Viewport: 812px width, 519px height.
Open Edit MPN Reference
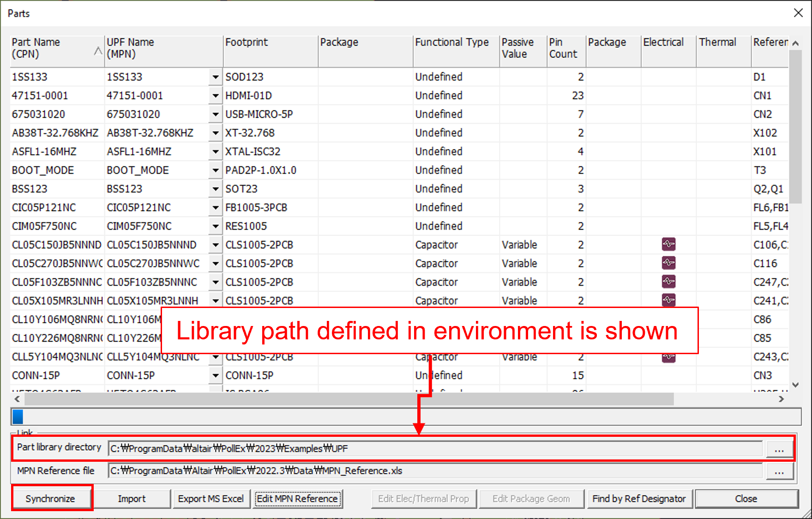pos(297,499)
